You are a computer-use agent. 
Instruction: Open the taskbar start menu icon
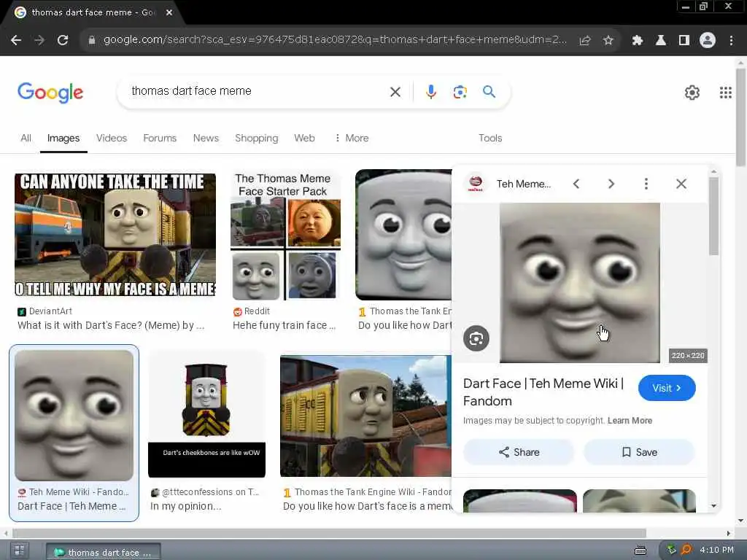19,551
